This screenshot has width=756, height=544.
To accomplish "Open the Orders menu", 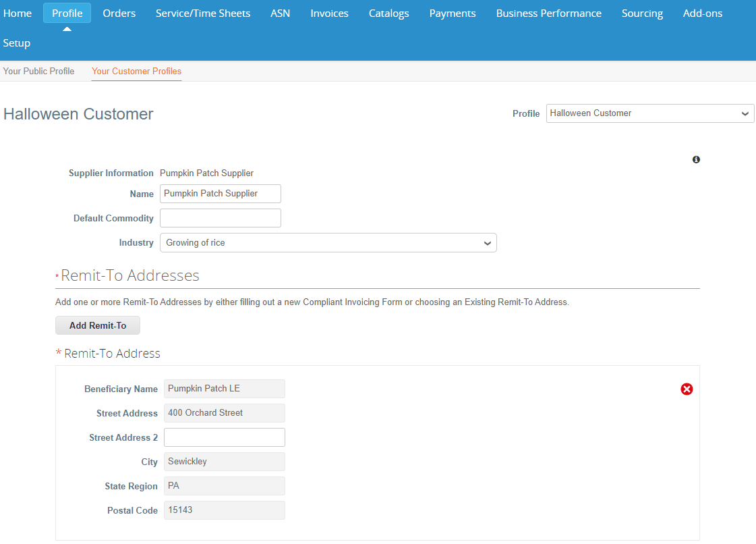I will point(119,13).
